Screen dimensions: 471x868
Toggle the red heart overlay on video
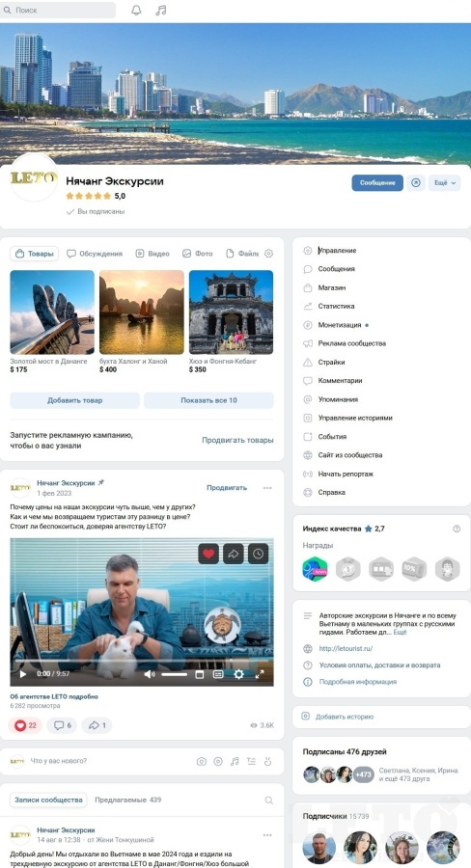point(208,554)
